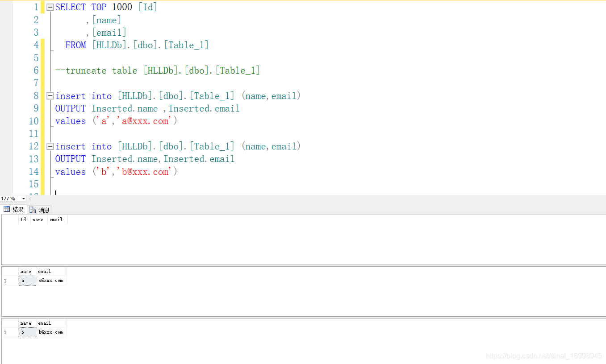Click the scroll-left arrow beside the zoom box
Screen dimensions: 606x364
tap(30, 199)
